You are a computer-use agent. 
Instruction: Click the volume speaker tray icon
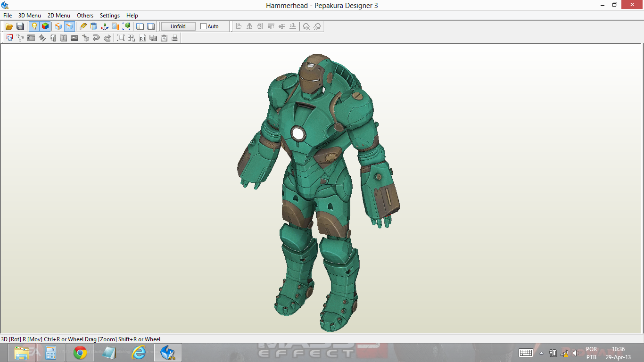[x=576, y=353]
